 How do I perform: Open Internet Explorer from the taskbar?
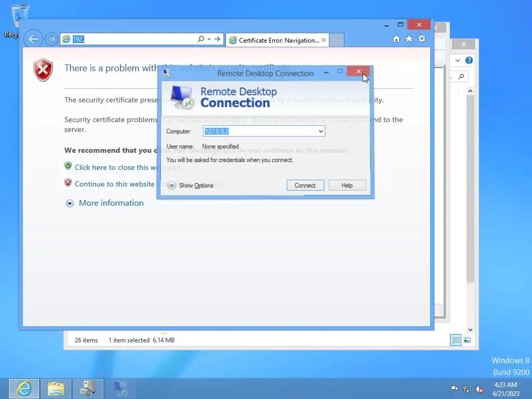[x=24, y=389]
